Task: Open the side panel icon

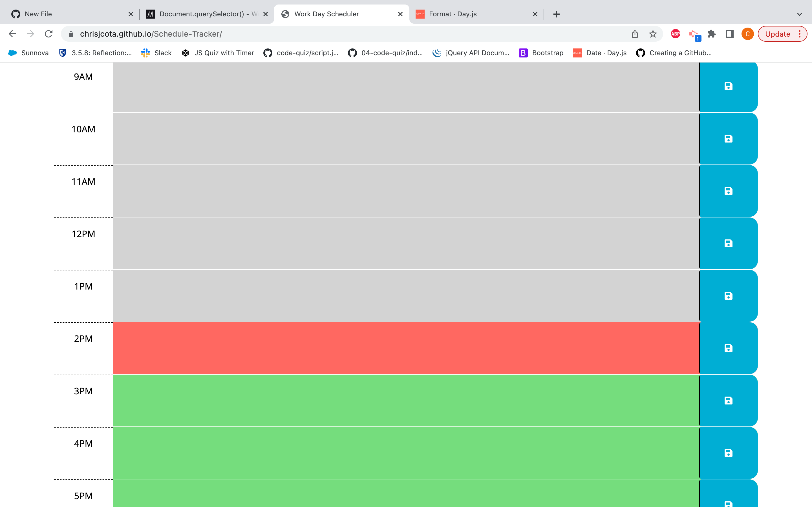Action: 729,34
